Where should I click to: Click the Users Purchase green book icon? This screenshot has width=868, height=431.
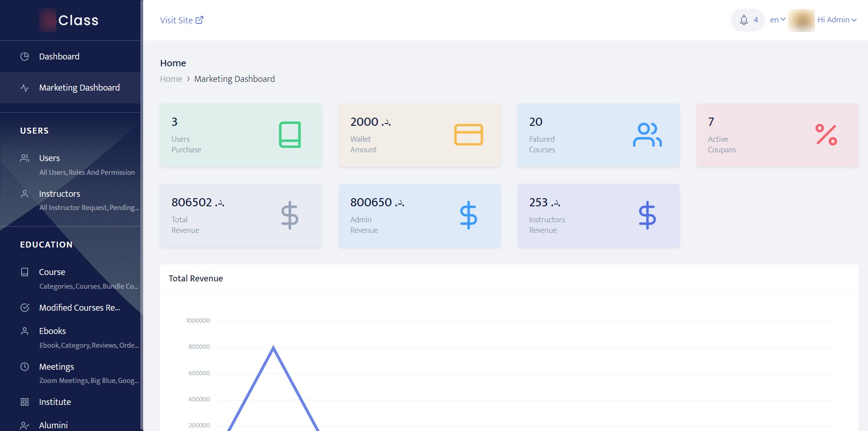point(290,135)
